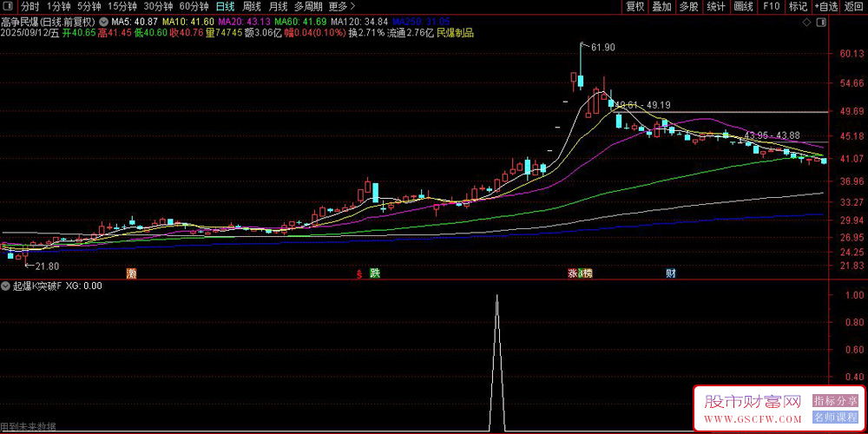Toggle the right side panel icon
Viewport: 868px width, 434px height.
(821, 23)
